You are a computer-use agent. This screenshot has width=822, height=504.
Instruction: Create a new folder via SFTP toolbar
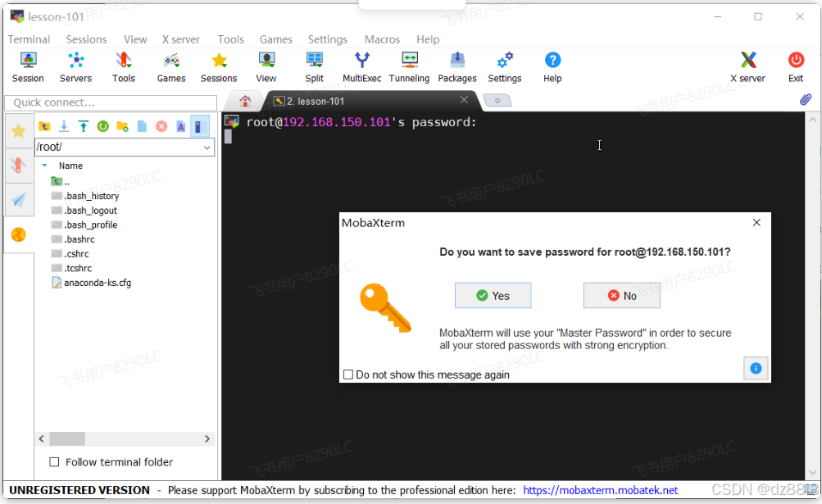coord(123,126)
